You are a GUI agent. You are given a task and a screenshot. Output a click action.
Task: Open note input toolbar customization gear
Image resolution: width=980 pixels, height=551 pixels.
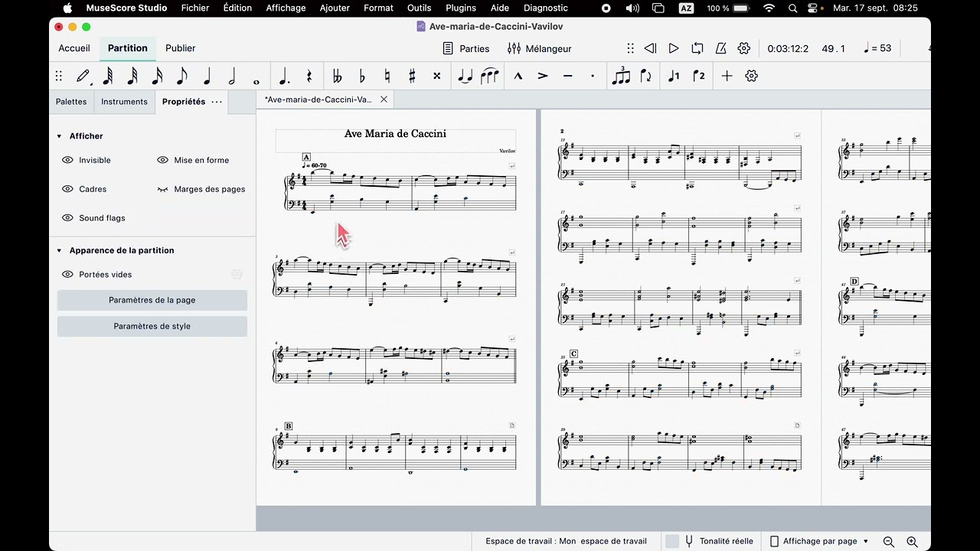point(751,76)
